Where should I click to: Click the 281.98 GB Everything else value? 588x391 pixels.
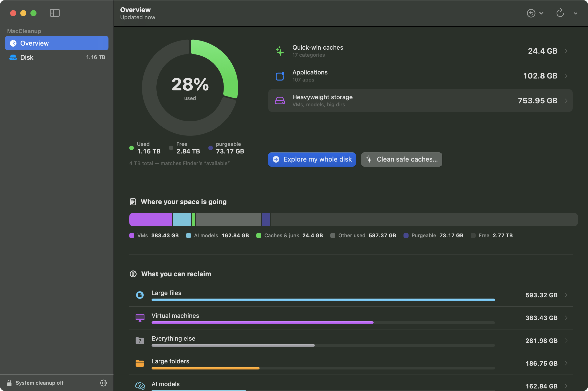coord(541,341)
